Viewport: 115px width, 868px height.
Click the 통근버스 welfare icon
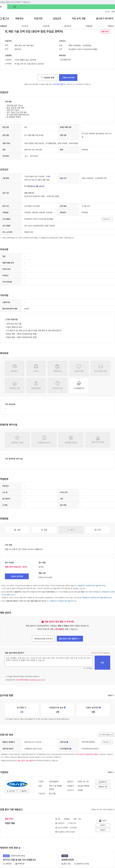click(x=14, y=368)
